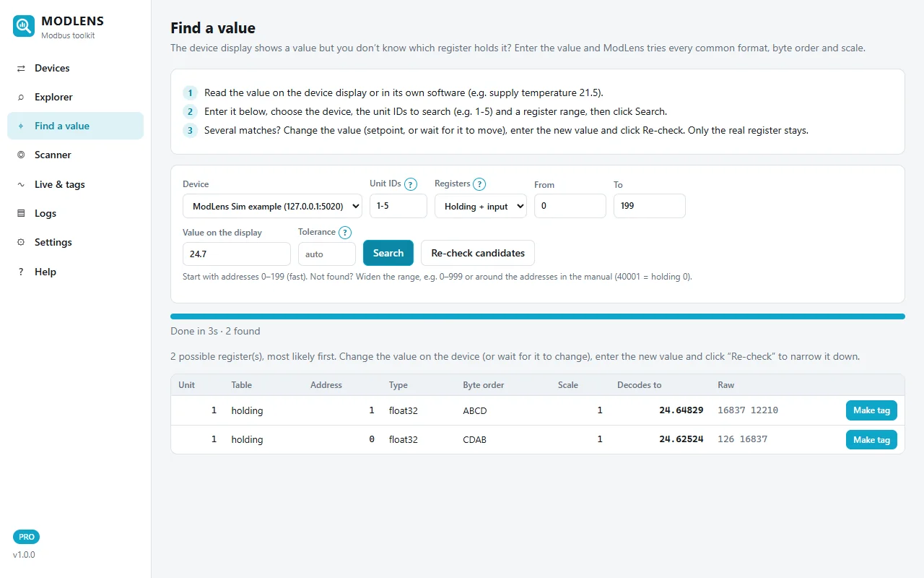The image size is (924, 578).
Task: Click the version v1.0.0 label
Action: [24, 555]
